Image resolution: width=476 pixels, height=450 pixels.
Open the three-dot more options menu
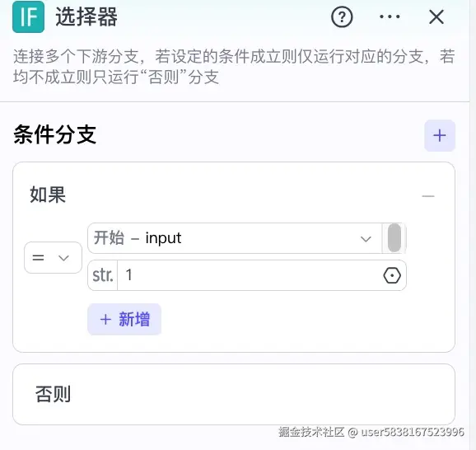390,16
